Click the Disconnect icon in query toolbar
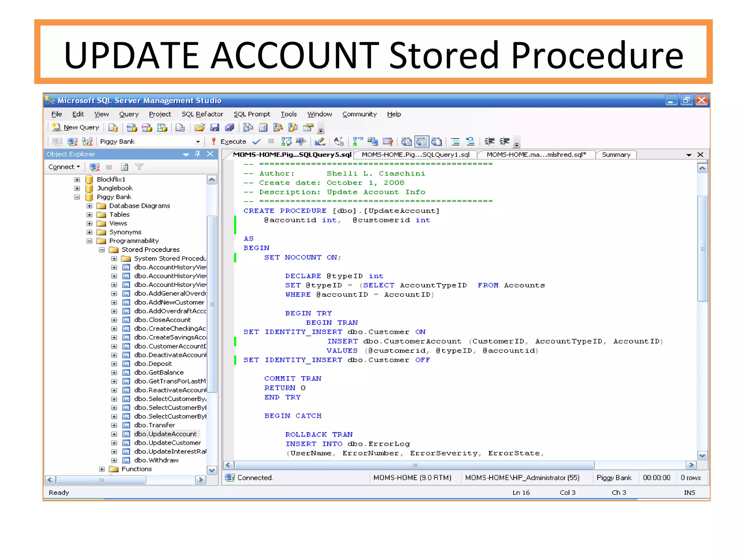Screen dimensions: 747x560 [x=72, y=141]
